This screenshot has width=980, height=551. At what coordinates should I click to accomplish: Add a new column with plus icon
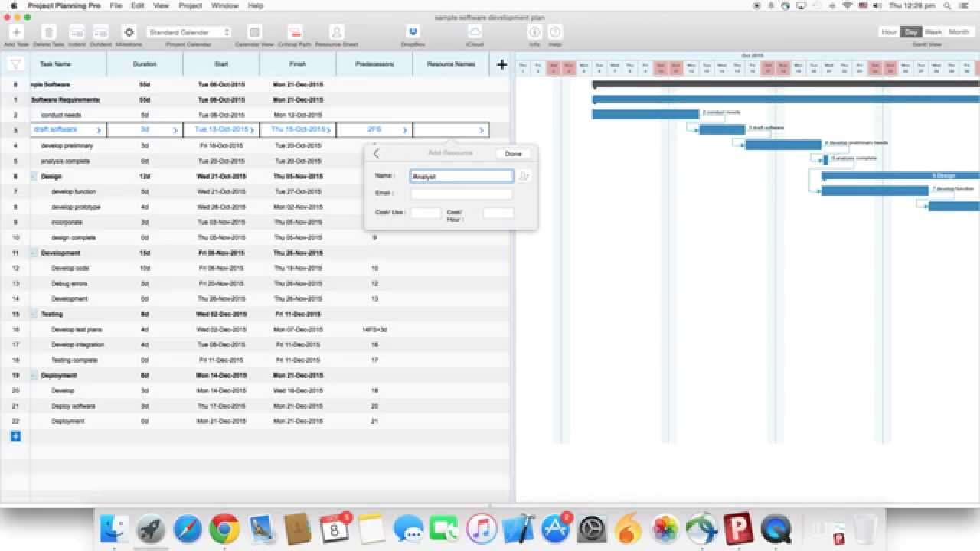(501, 65)
